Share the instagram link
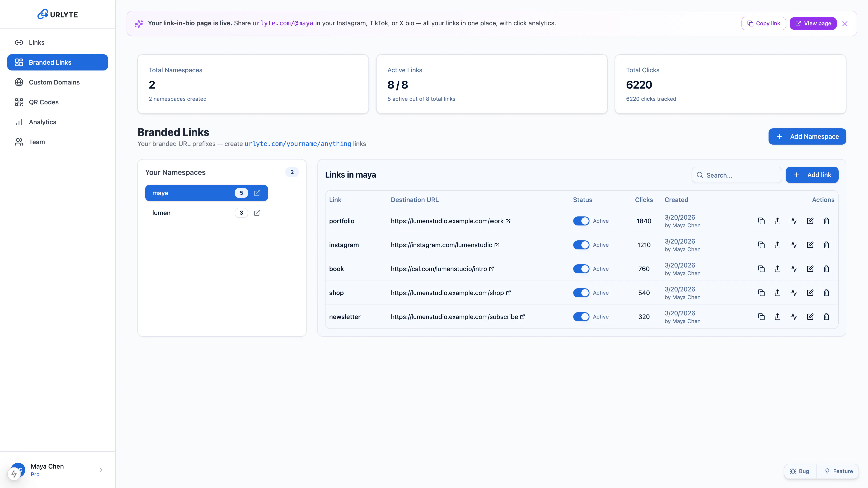 777,245
